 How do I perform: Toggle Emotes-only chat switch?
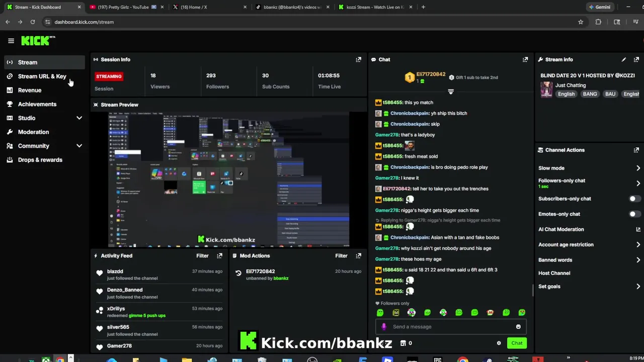[x=634, y=214]
